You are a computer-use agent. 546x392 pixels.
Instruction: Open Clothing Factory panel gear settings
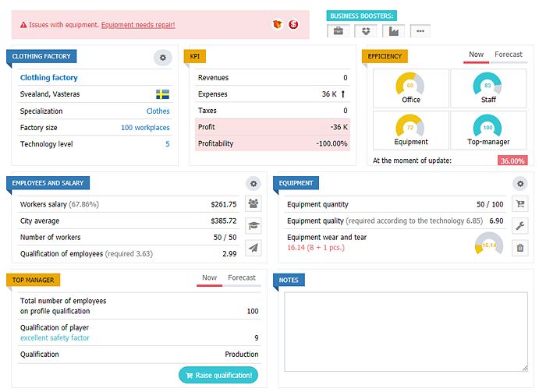click(162, 57)
